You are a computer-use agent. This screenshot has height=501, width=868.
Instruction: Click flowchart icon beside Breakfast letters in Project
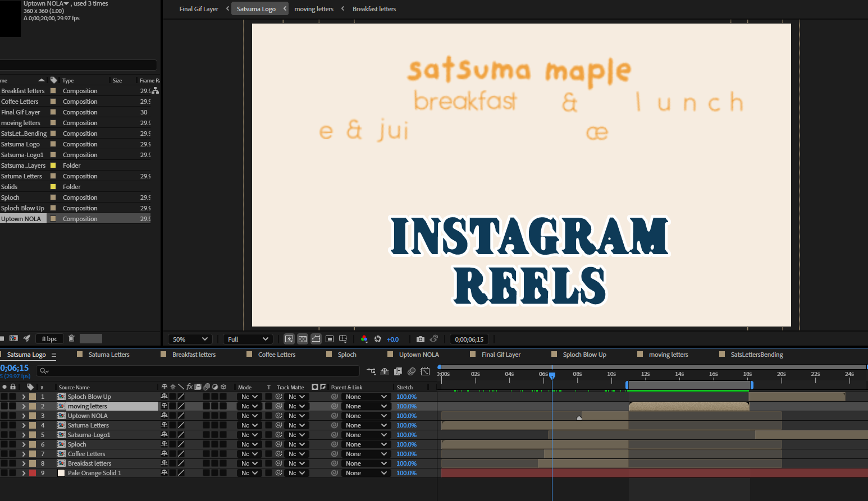tap(156, 90)
